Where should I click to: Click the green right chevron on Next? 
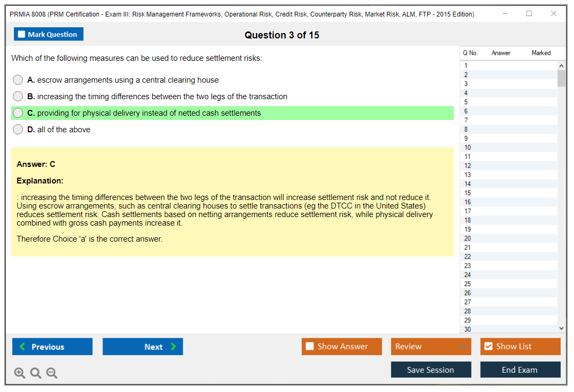174,347
